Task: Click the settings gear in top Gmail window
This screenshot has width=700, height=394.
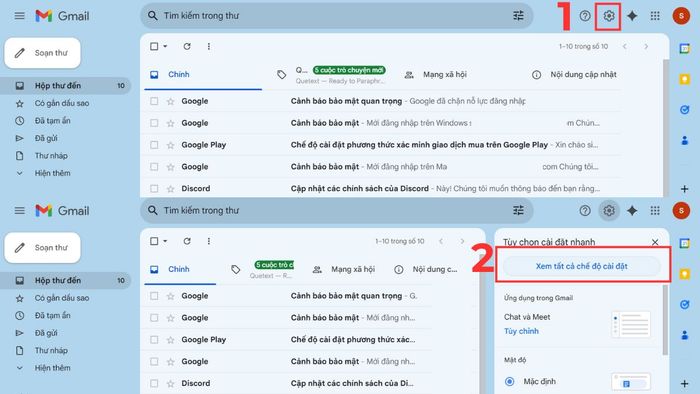Action: [608, 16]
